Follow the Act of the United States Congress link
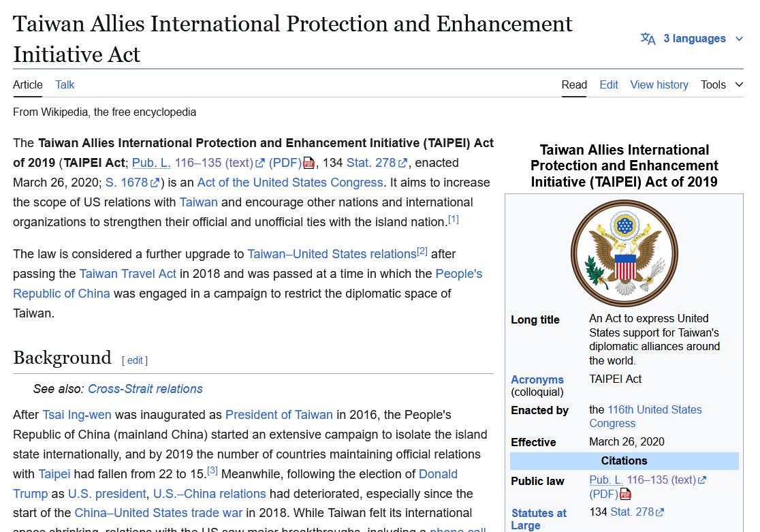 click(x=290, y=183)
